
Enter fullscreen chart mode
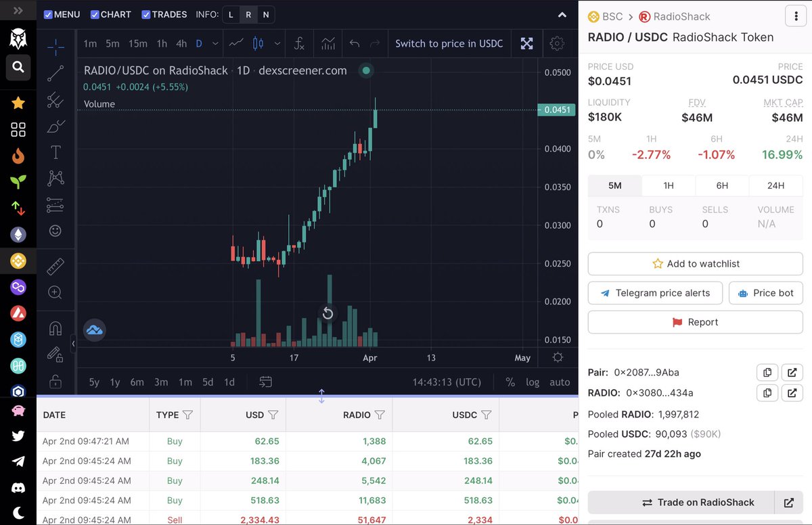point(526,43)
